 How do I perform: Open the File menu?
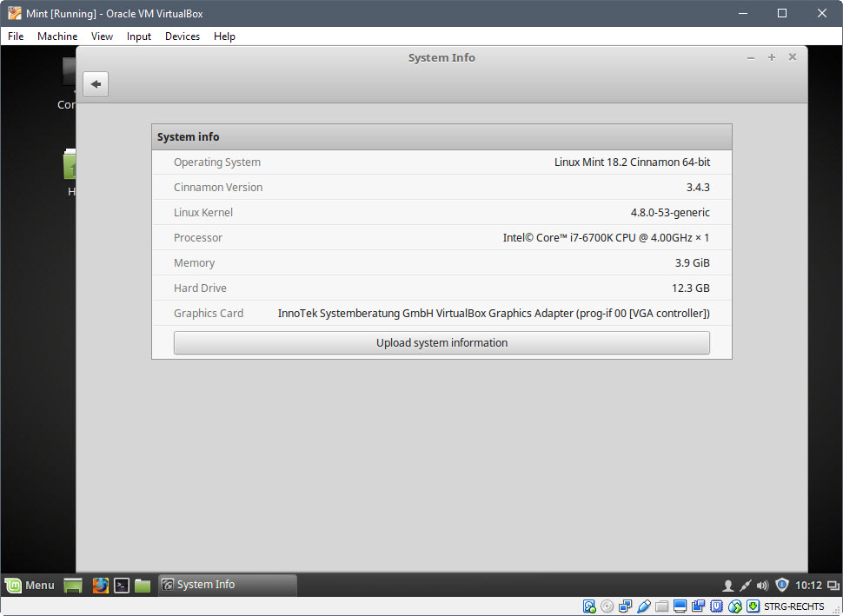coord(16,36)
